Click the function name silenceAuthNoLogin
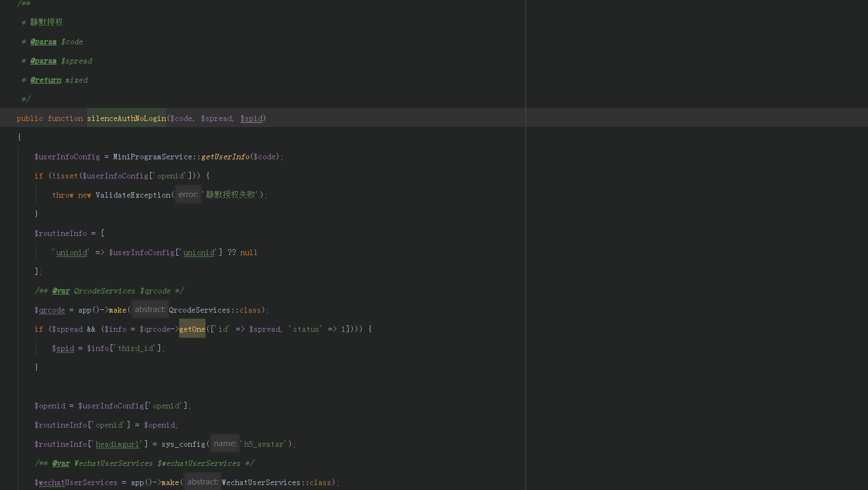Image resolution: width=868 pixels, height=490 pixels. [127, 118]
